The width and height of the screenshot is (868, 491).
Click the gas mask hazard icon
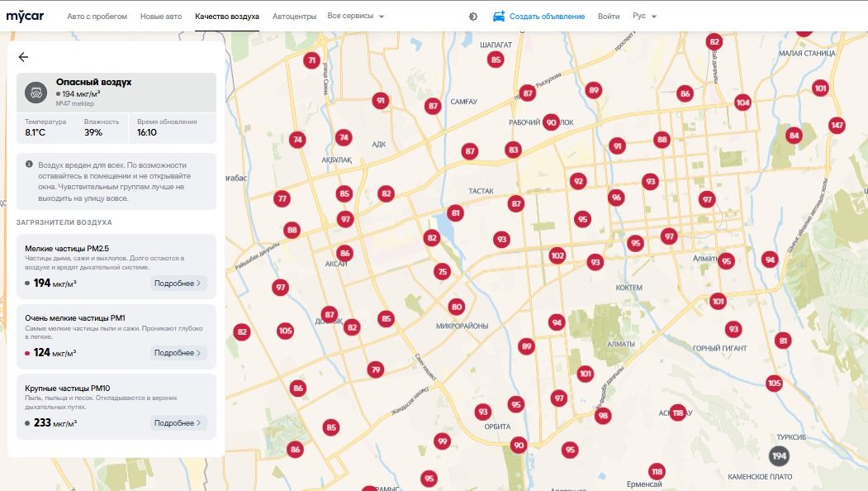[36, 92]
